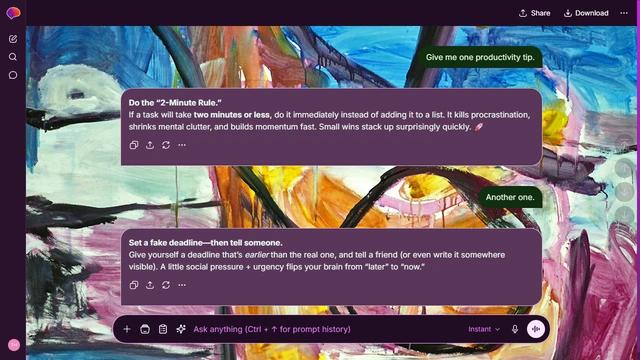This screenshot has width=640, height=360.
Task: Click the app logo in the sidebar
Action: tap(13, 13)
